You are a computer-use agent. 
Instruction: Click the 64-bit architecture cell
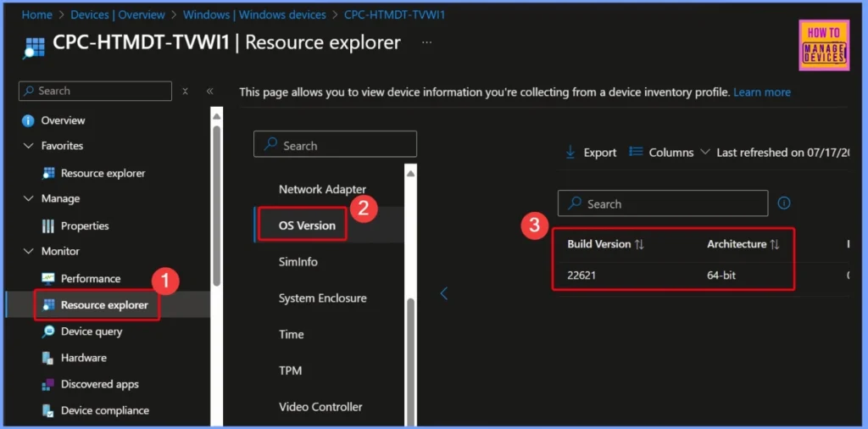721,275
